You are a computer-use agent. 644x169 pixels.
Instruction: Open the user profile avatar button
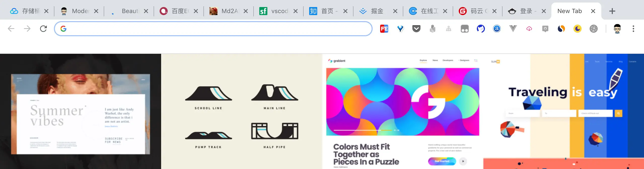pyautogui.click(x=617, y=29)
